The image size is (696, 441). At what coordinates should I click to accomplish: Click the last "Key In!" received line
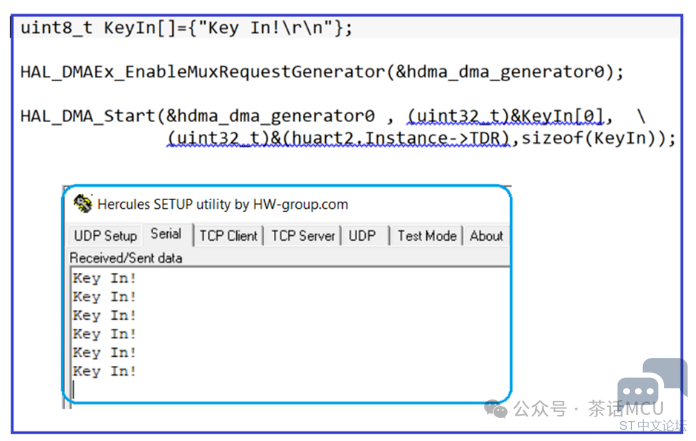(x=105, y=371)
